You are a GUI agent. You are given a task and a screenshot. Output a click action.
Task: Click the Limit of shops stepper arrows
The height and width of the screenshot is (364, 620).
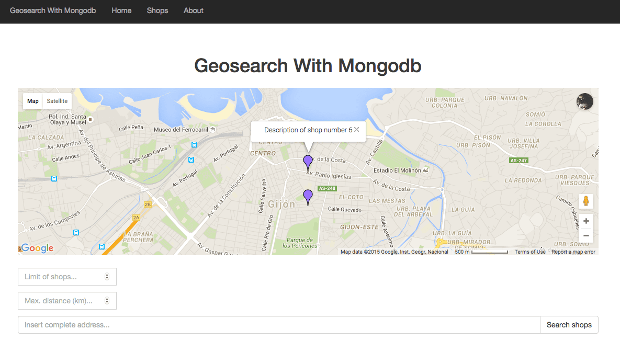107,277
